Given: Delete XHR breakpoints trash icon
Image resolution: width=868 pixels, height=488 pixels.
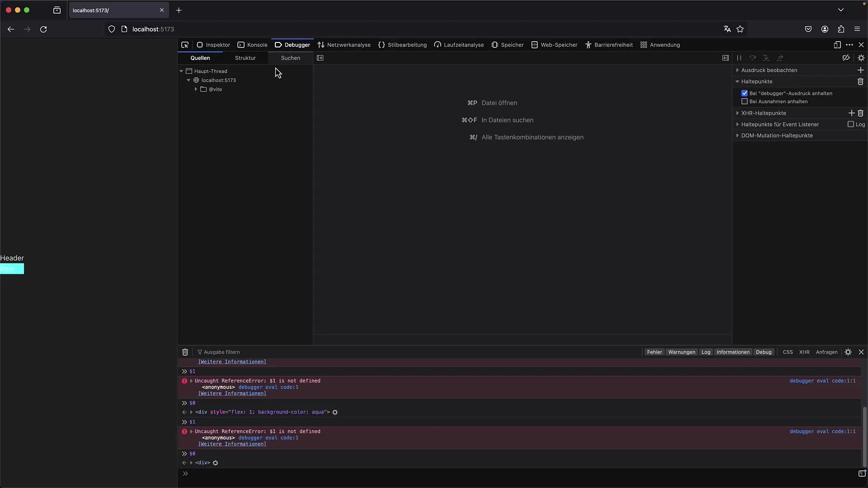Looking at the screenshot, I should 860,113.
